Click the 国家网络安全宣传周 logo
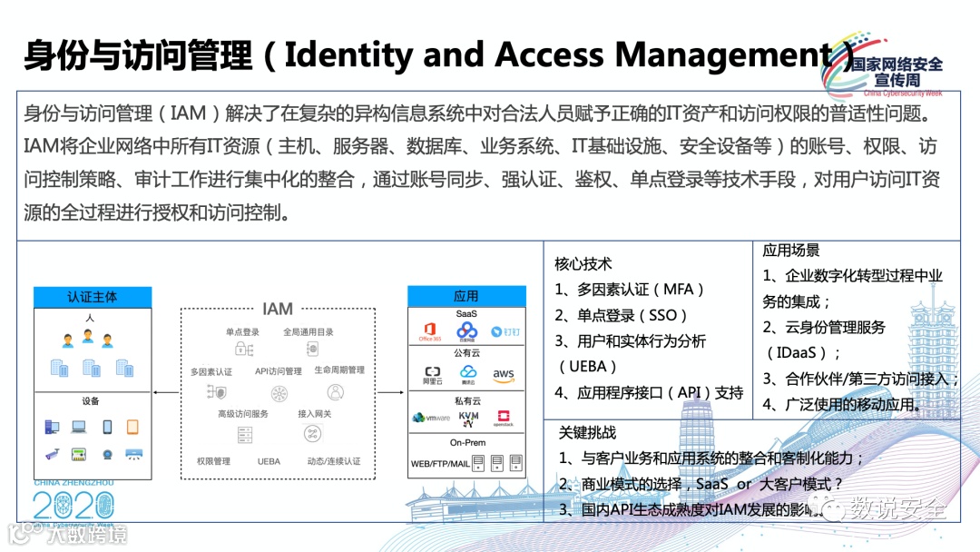980x552 pixels. click(883, 66)
